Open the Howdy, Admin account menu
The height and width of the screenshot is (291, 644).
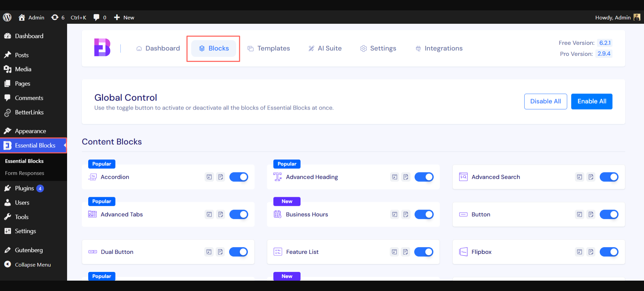click(618, 17)
